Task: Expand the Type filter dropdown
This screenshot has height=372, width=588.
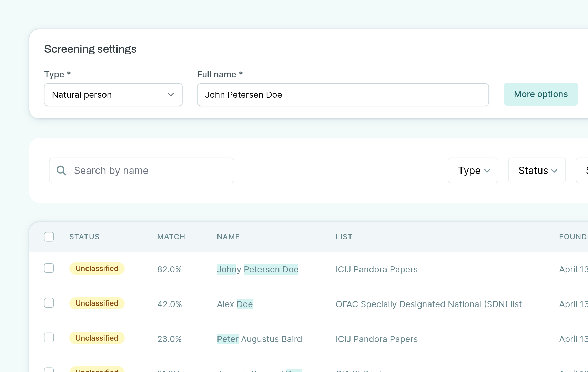Action: pyautogui.click(x=473, y=170)
